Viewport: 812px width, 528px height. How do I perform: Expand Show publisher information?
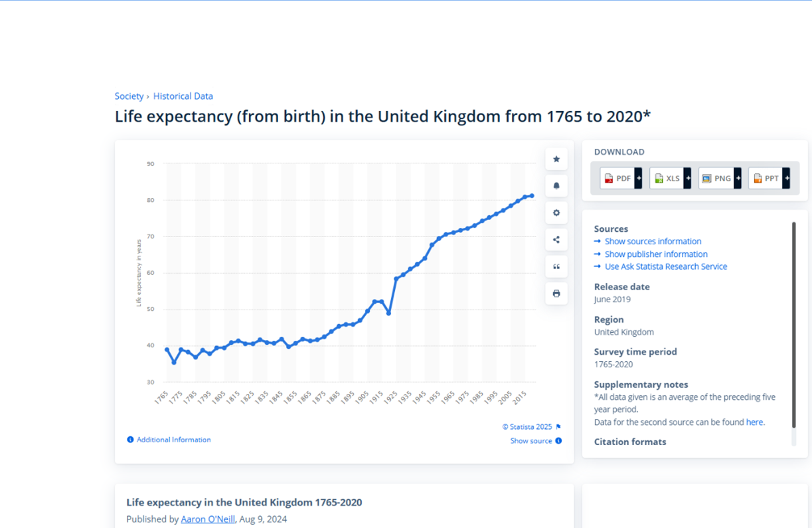[x=655, y=254]
